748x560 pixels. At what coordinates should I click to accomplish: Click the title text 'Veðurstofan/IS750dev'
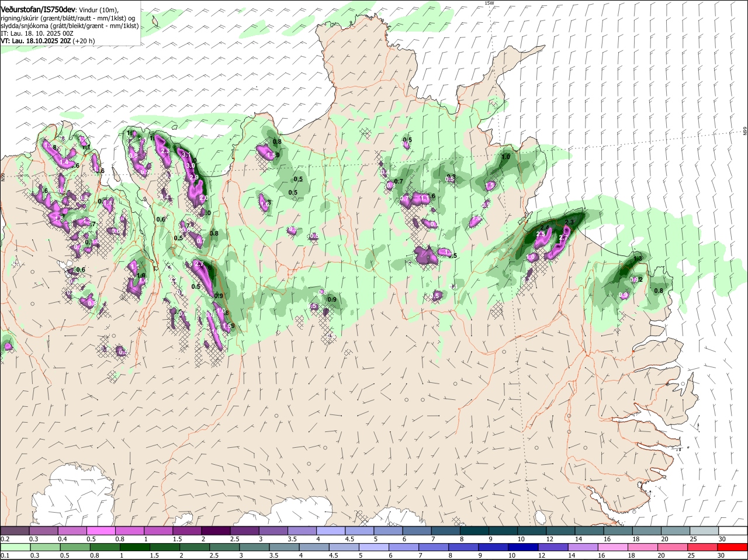tap(38, 9)
